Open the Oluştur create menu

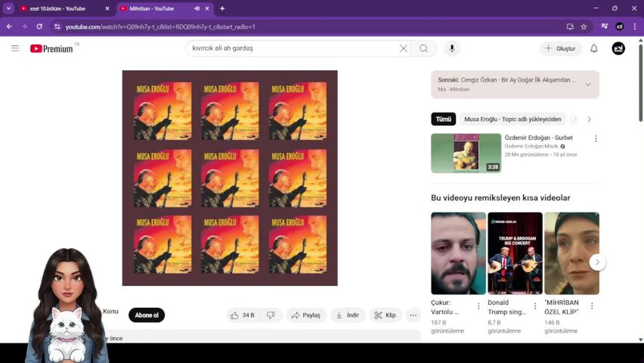560,48
